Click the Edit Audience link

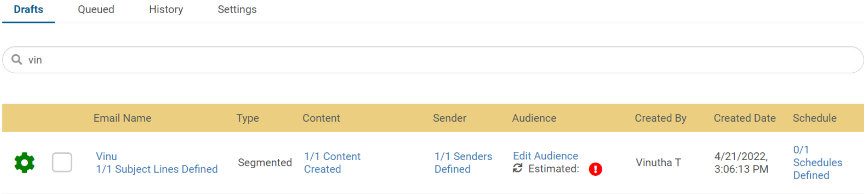[x=545, y=156]
